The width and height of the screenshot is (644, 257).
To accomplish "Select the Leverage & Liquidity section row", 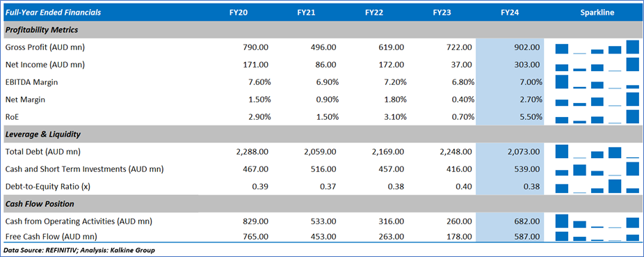I will click(321, 134).
